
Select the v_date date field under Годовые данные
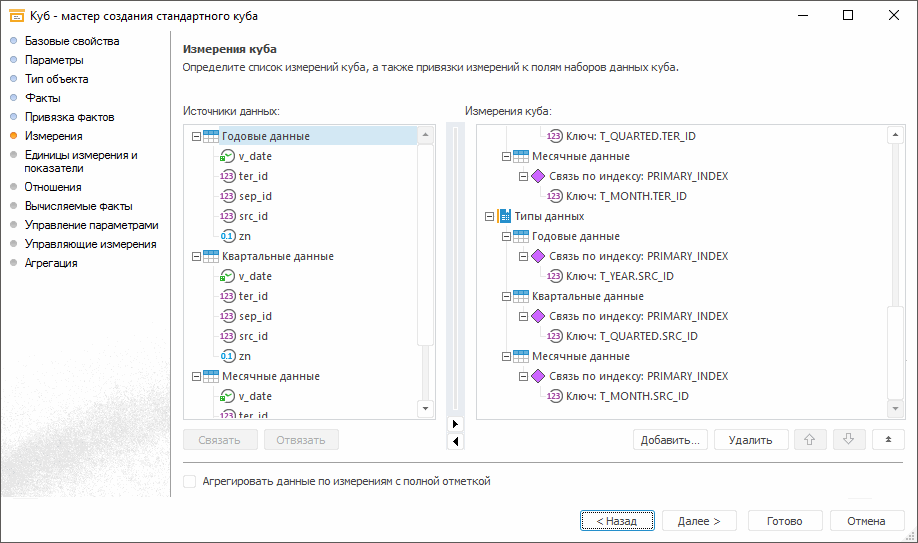click(x=255, y=156)
